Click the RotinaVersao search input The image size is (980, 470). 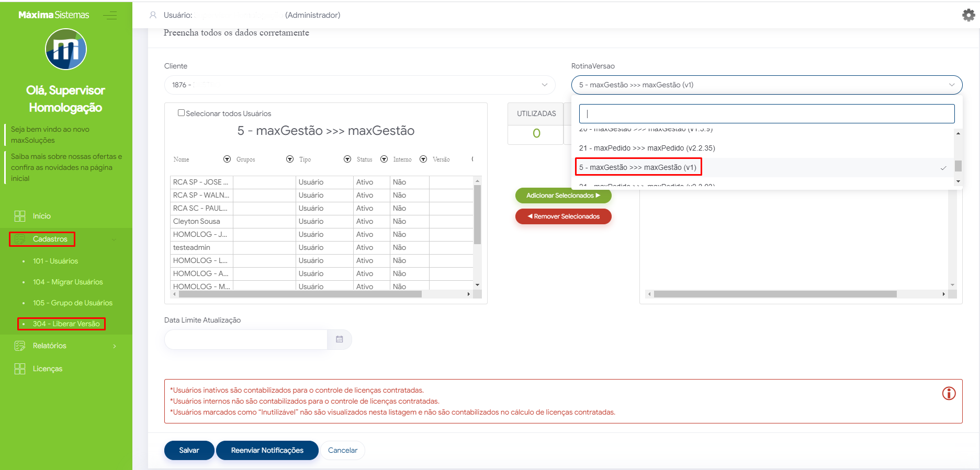767,113
